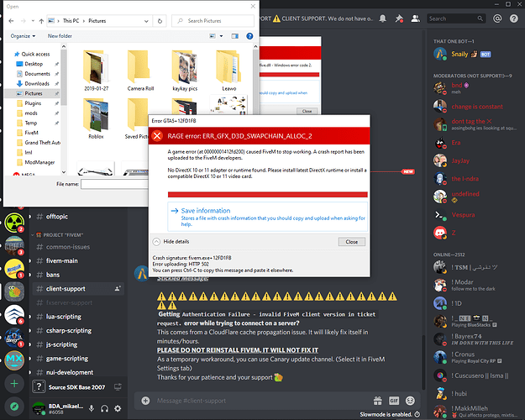Select the 2019-01-27 folder

[x=96, y=71]
